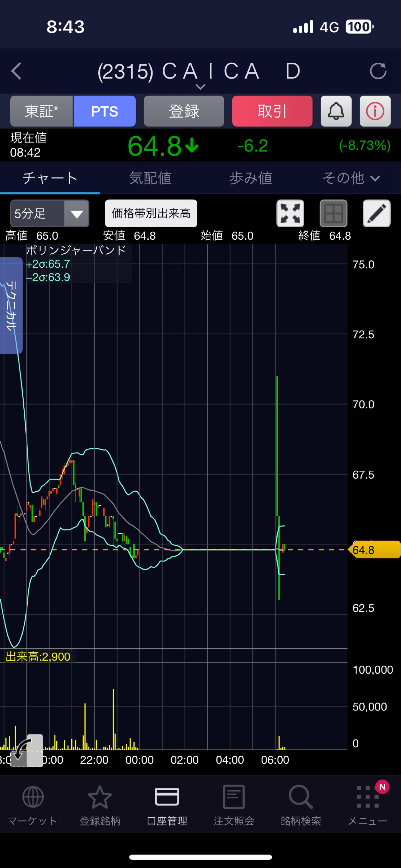
Task: Open price alert bell settings
Action: point(336,111)
